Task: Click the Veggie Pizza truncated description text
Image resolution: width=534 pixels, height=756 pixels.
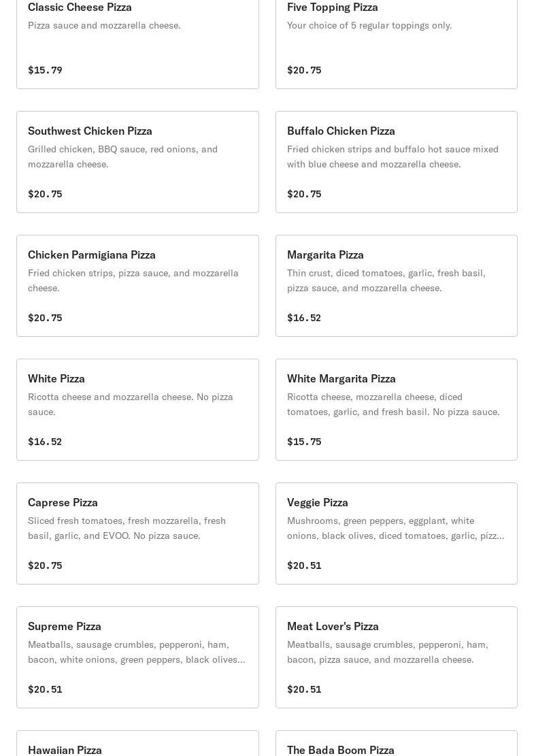Action: coord(395,528)
